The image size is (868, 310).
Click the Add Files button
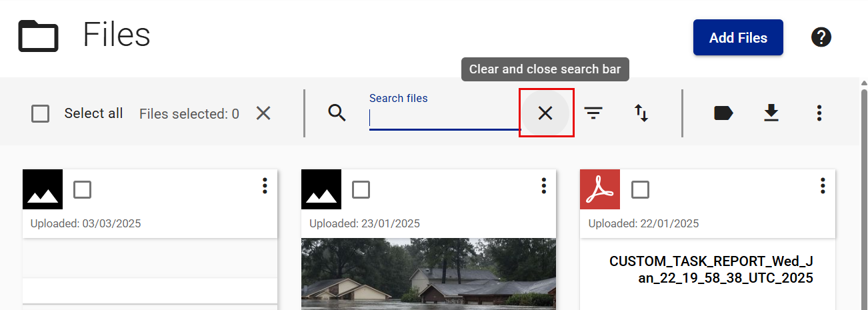(x=738, y=38)
